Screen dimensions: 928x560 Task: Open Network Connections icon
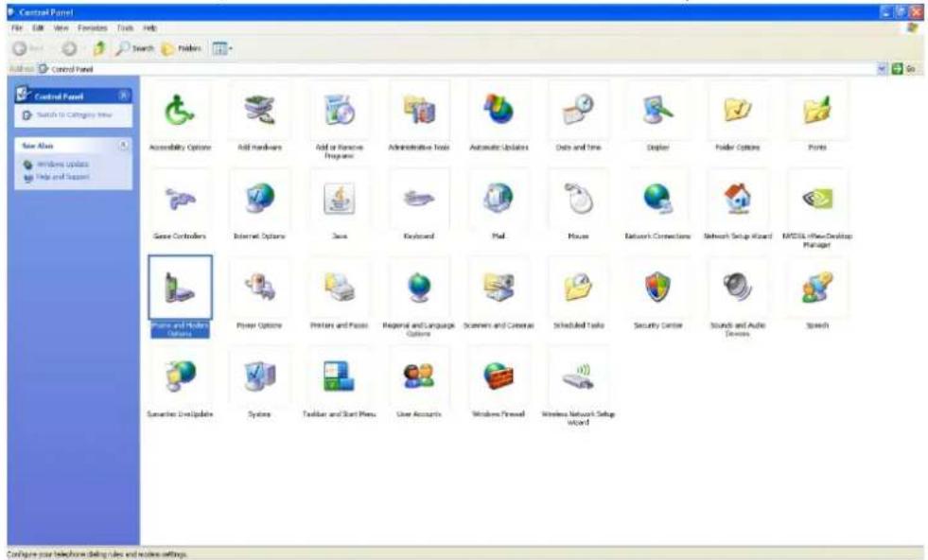[657, 200]
